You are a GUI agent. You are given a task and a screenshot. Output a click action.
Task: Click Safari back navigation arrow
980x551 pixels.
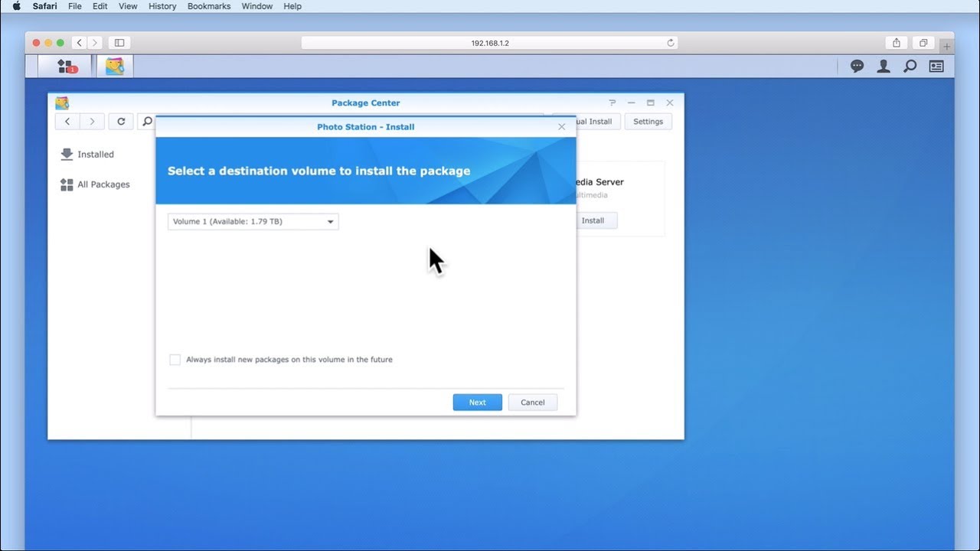pyautogui.click(x=79, y=43)
